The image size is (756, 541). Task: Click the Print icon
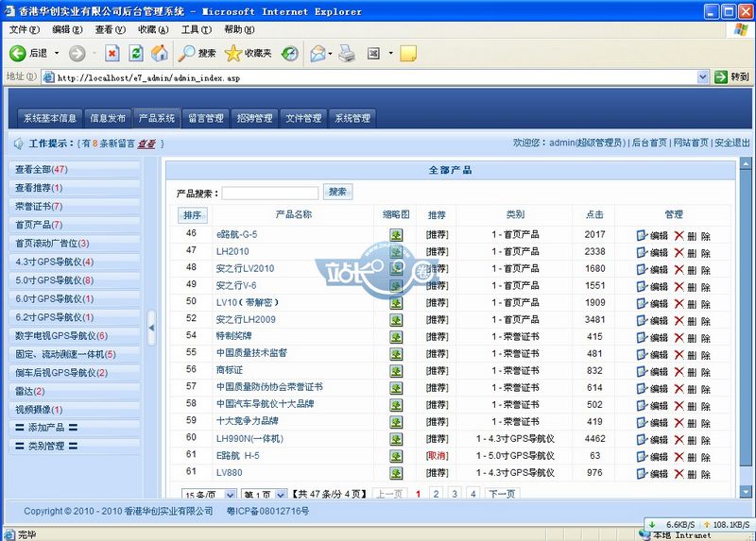347,53
